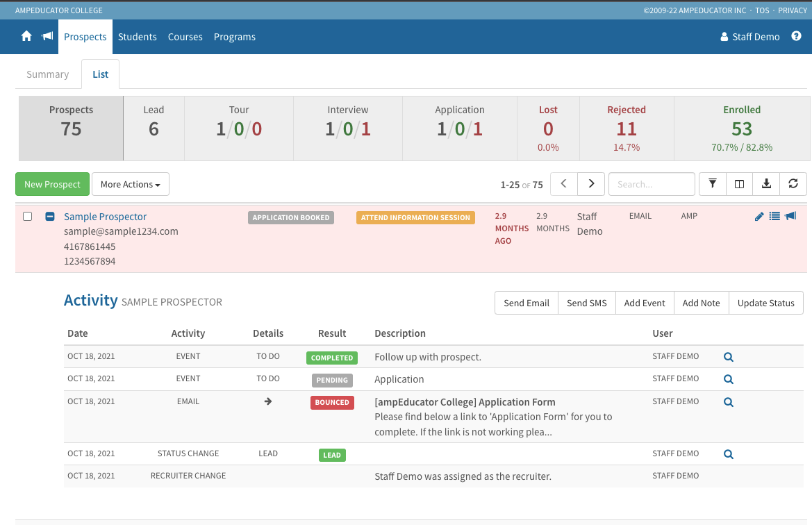The height and width of the screenshot is (525, 812).
Task: Open the Staff Demo user menu
Action: click(750, 37)
